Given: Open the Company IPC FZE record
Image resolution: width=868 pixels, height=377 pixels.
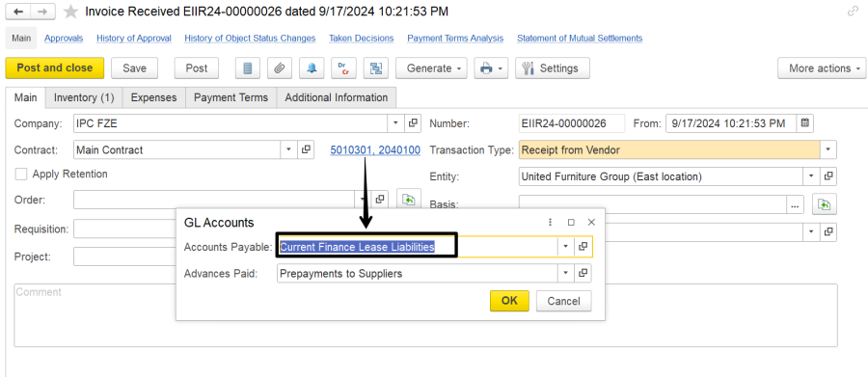Looking at the screenshot, I should click(413, 123).
